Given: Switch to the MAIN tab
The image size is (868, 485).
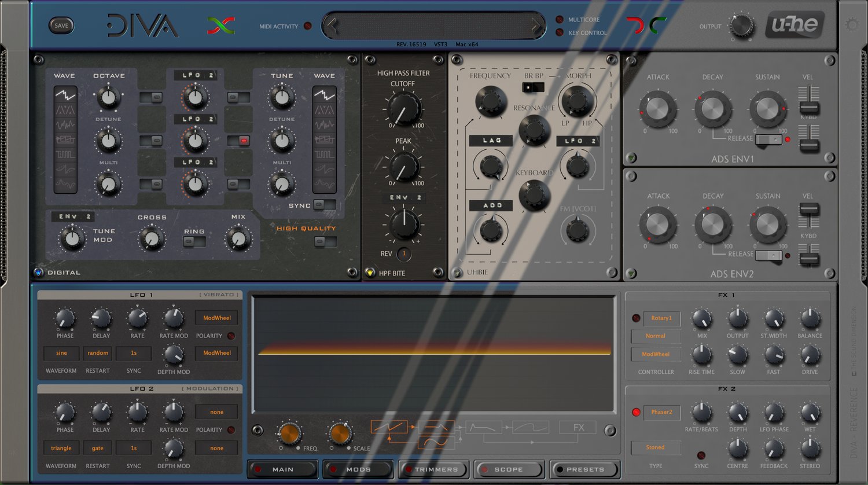Looking at the screenshot, I should pyautogui.click(x=282, y=469).
